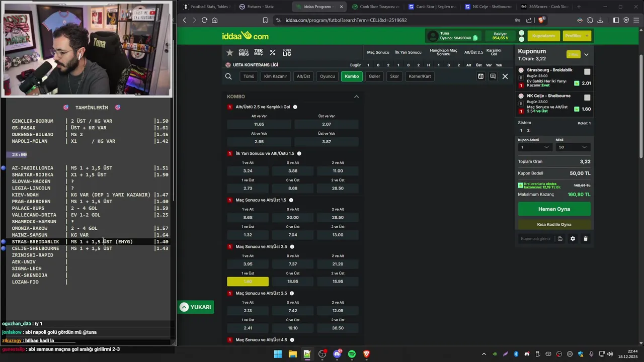Select system option 1
Screen dimensions: 644x362
pos(521,130)
